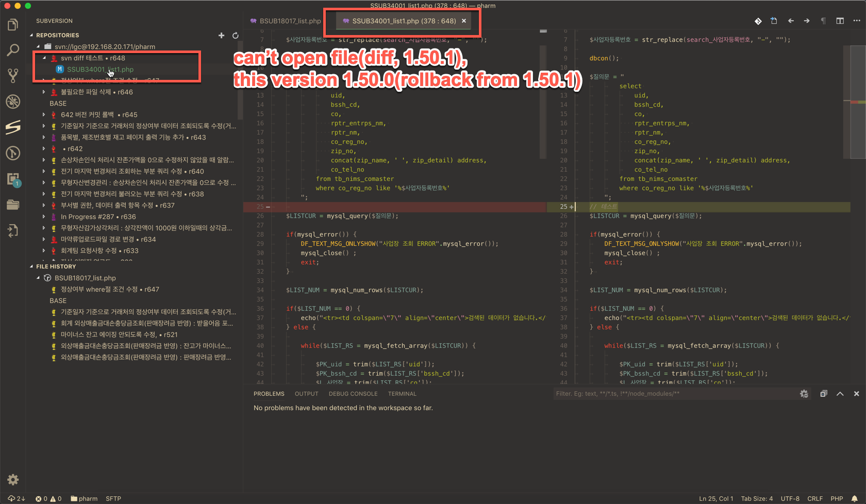
Task: Expand the In Progress #287 r636 commit
Action: (44, 216)
